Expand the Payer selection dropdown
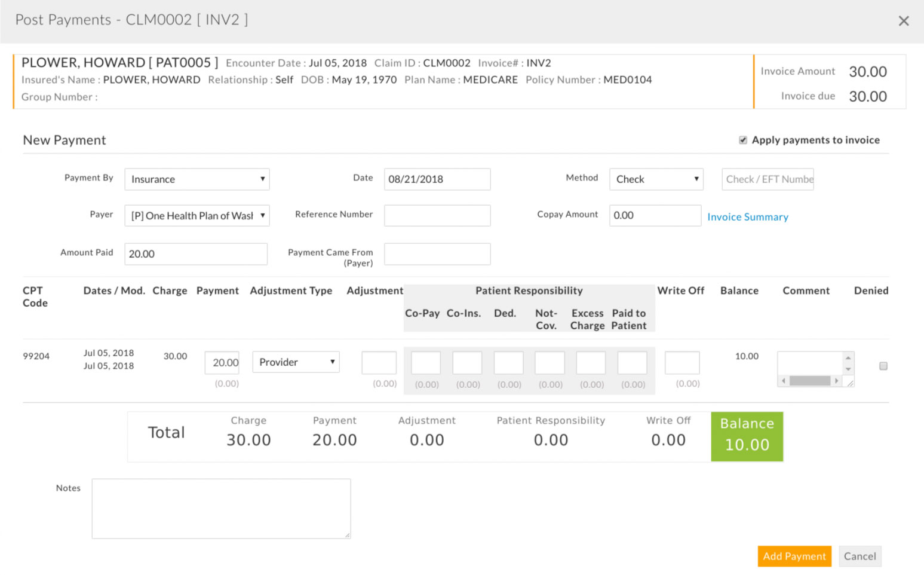This screenshot has height=575, width=924. coord(197,216)
